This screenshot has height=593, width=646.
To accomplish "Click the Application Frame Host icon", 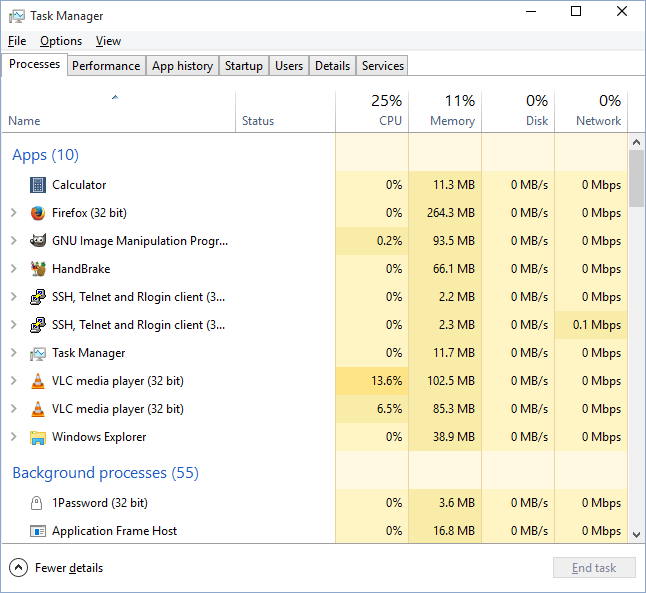I will (x=38, y=531).
